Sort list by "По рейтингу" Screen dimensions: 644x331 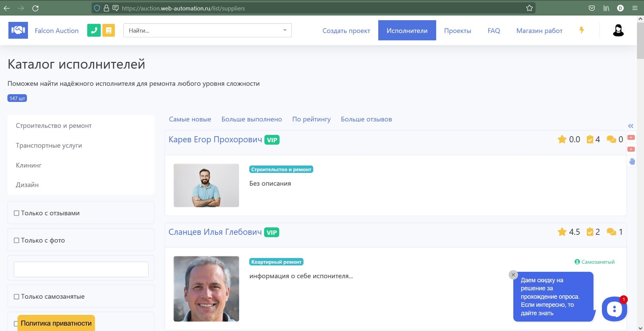pyautogui.click(x=311, y=119)
